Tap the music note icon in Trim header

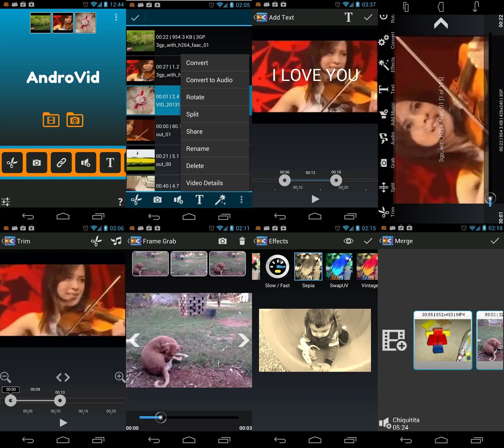point(116,241)
